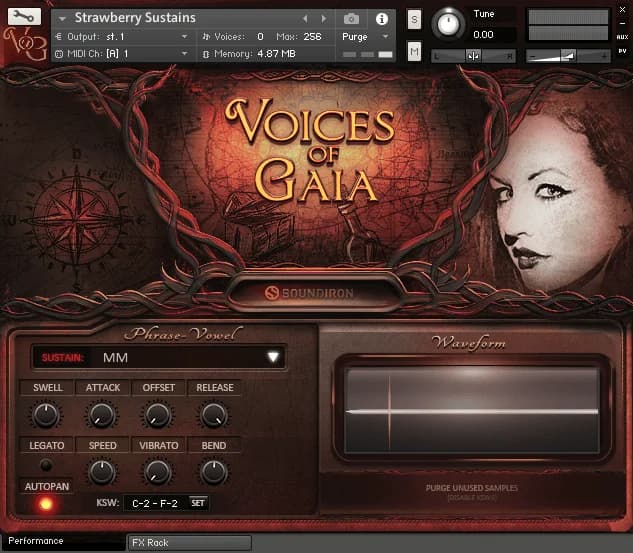Click the Max voices value 256
633x553 pixels.
coord(312,37)
